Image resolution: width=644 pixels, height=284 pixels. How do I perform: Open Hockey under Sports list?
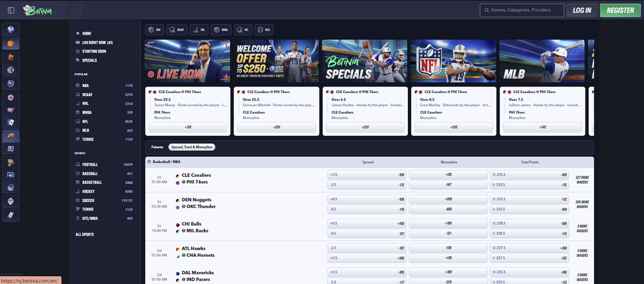(x=104, y=191)
